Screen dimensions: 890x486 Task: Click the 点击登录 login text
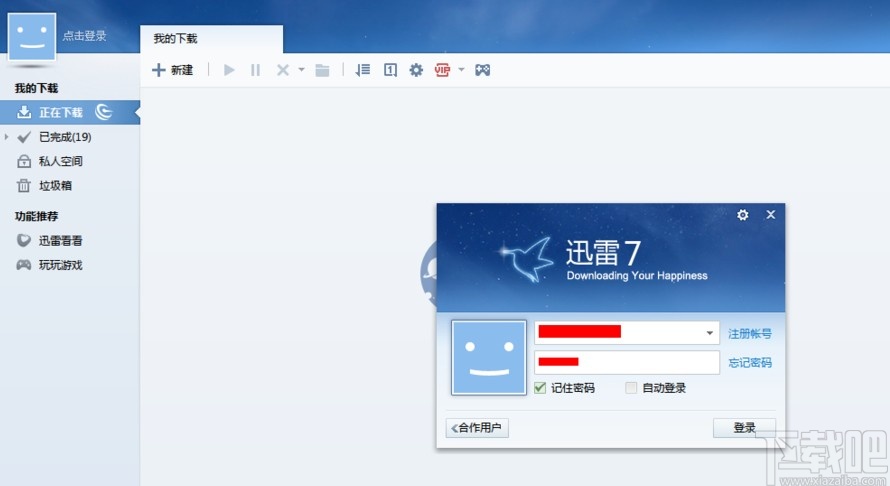85,36
